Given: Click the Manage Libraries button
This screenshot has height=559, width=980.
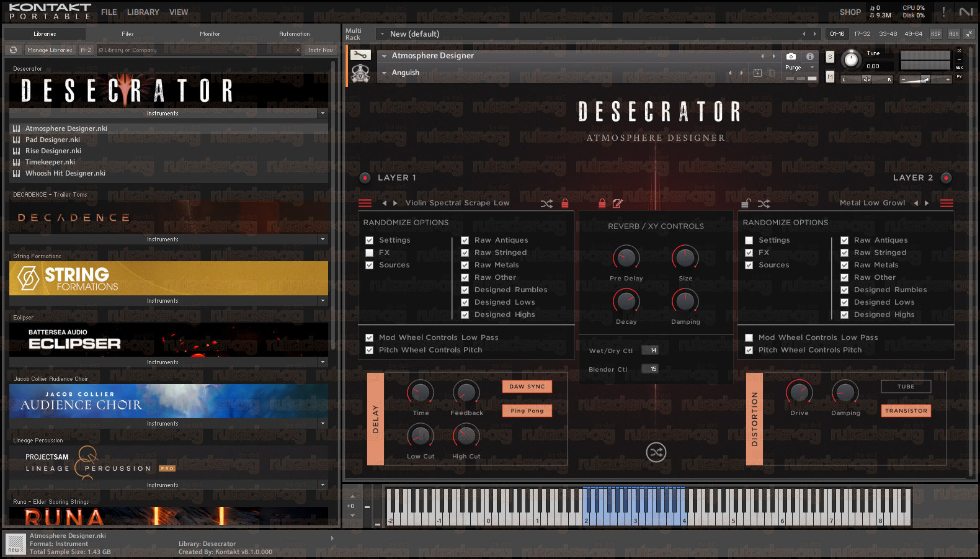Looking at the screenshot, I should click(50, 50).
